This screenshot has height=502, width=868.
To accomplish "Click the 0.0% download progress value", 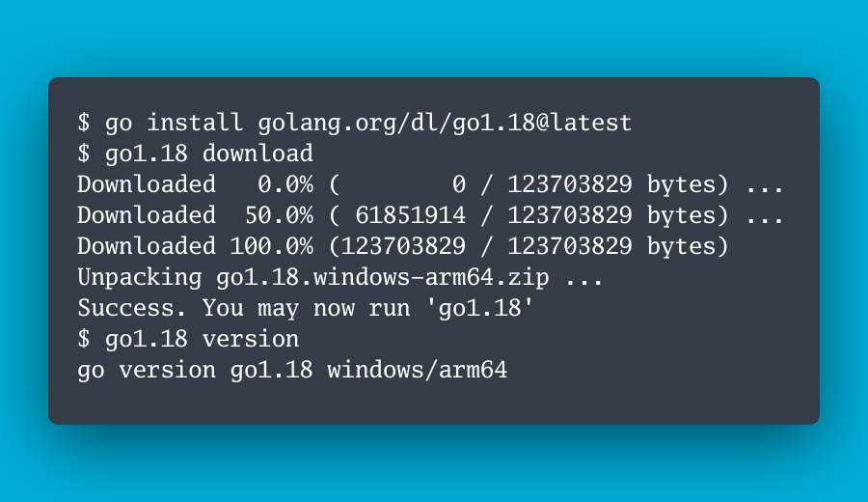I will coord(285,184).
